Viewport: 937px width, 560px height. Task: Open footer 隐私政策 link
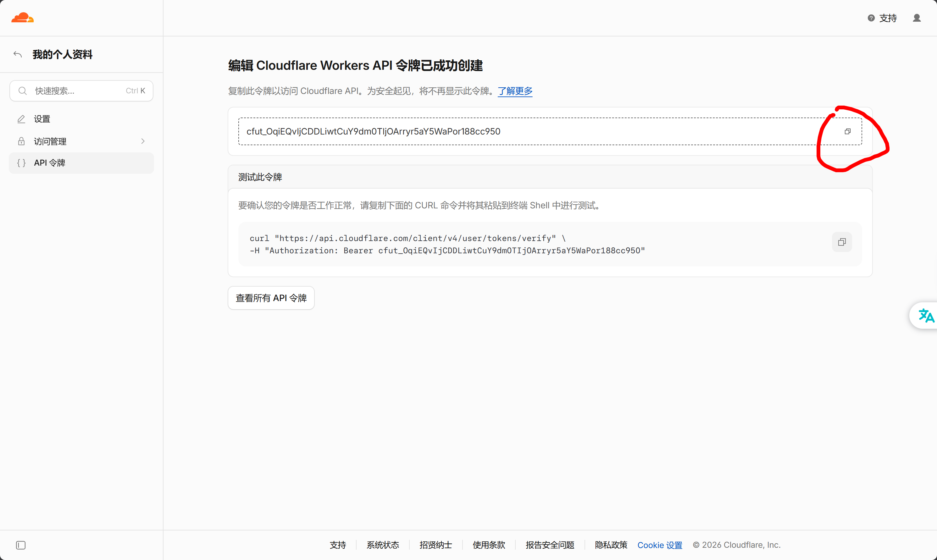pos(611,545)
